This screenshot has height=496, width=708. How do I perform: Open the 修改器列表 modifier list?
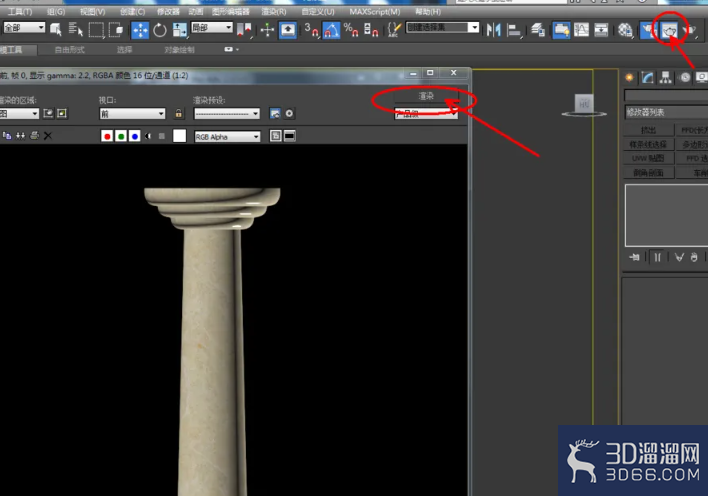click(666, 112)
